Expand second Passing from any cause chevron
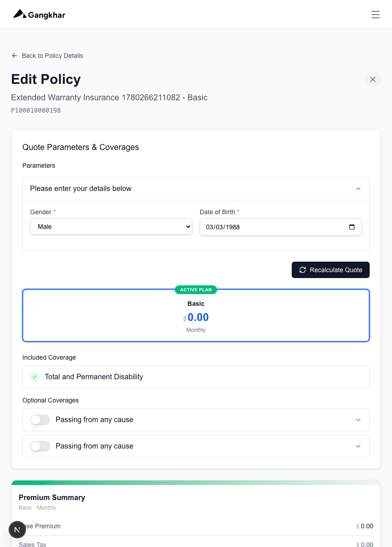The width and height of the screenshot is (392, 547). click(358, 446)
